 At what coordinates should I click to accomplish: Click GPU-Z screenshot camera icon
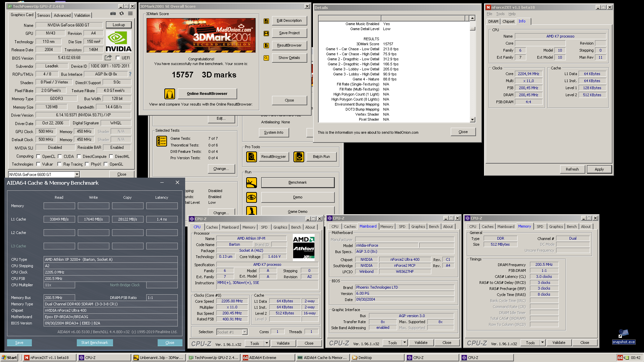(113, 14)
